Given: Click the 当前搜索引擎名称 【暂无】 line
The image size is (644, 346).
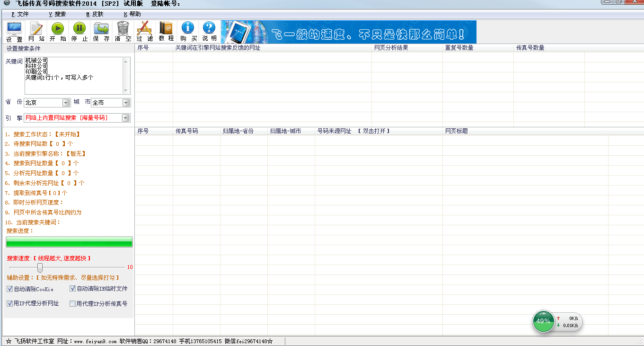Looking at the screenshot, I should tap(46, 154).
